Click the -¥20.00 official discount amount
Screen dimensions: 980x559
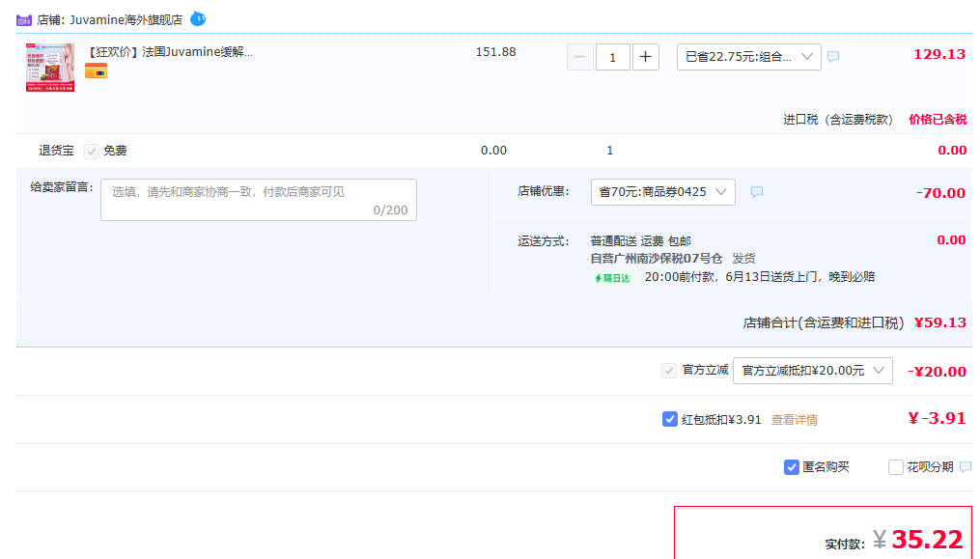pyautogui.click(x=937, y=372)
